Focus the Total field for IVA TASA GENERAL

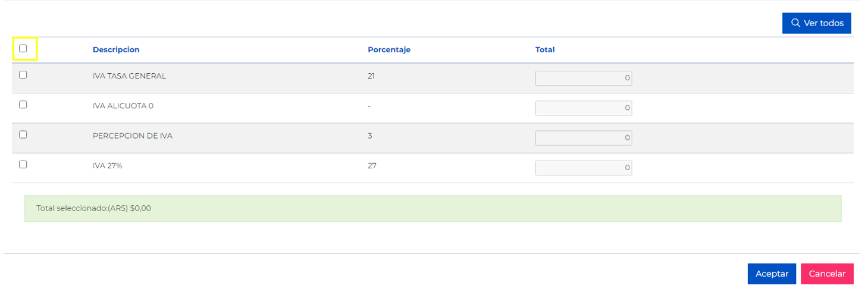[583, 78]
